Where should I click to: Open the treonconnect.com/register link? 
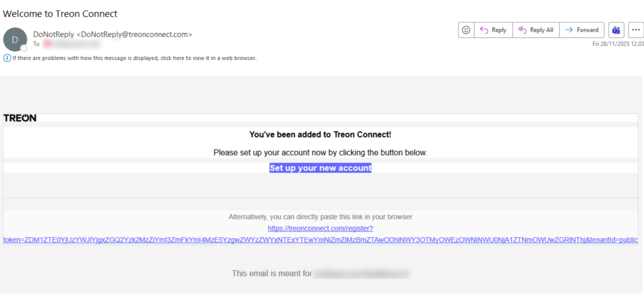tap(320, 228)
